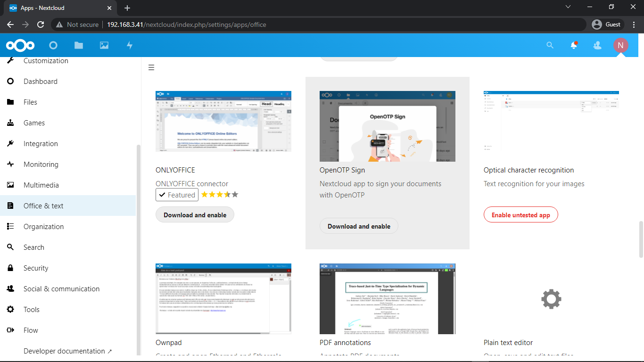Click Enable untested app button

click(x=520, y=215)
